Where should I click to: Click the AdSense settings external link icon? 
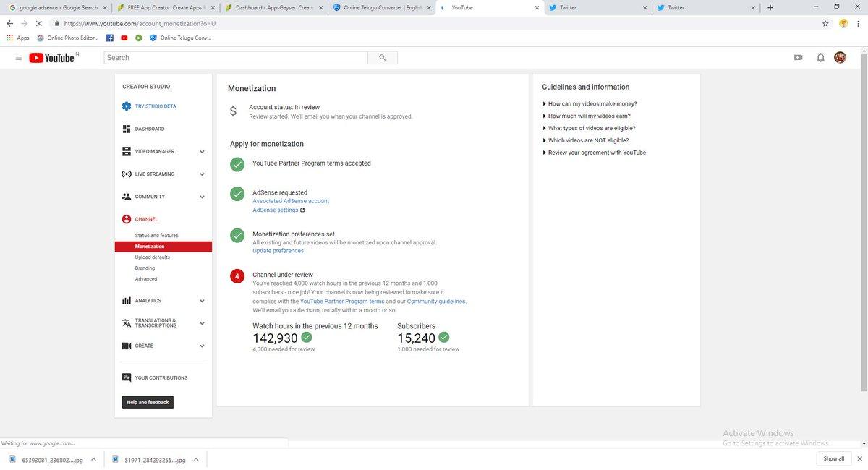point(302,210)
